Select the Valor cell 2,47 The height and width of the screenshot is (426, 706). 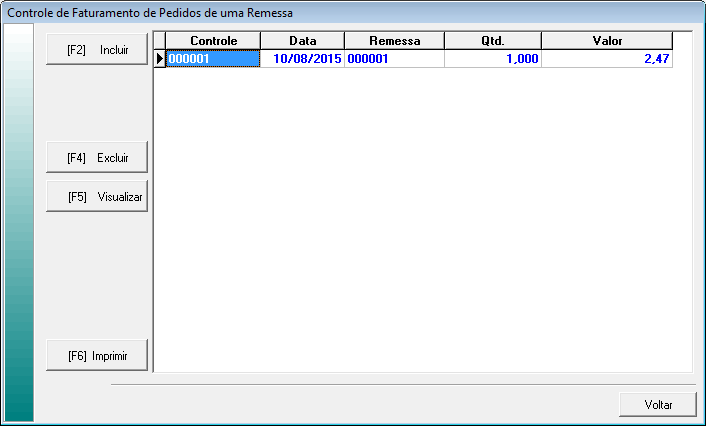[x=606, y=59]
